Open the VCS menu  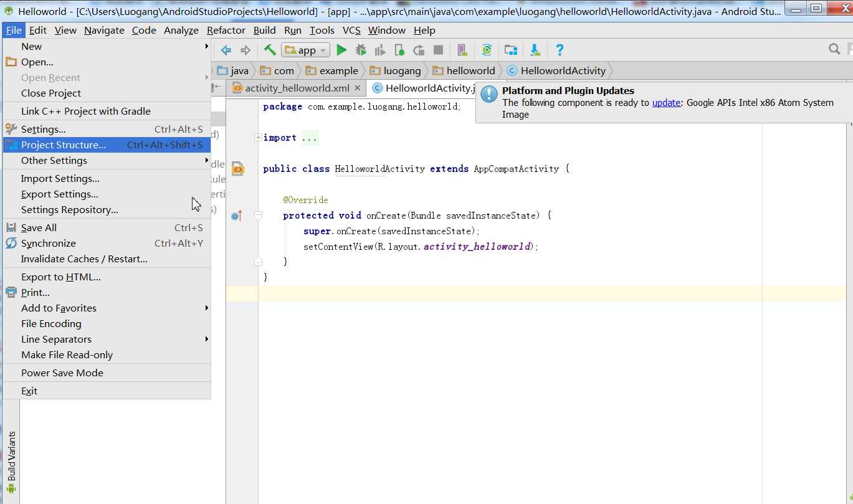pyautogui.click(x=351, y=30)
